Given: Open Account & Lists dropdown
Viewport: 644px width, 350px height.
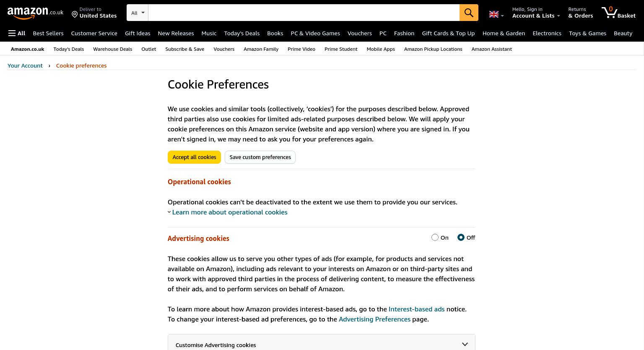Looking at the screenshot, I should 536,13.
